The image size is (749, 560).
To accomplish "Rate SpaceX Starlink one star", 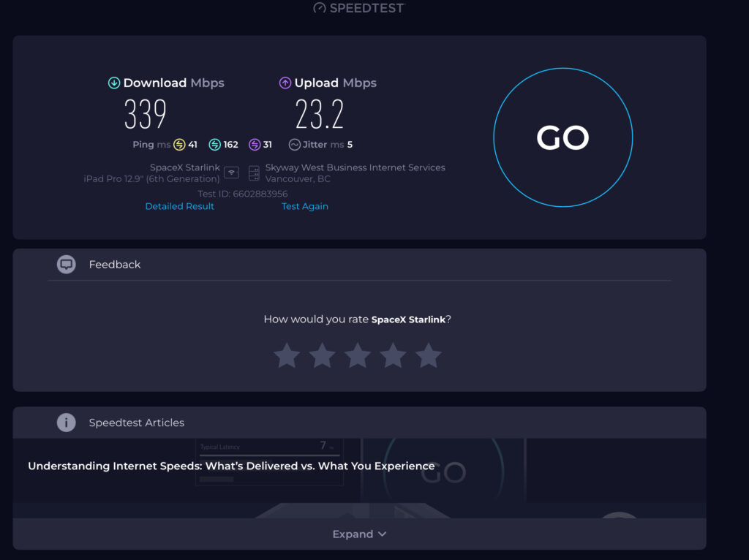I will pyautogui.click(x=287, y=356).
